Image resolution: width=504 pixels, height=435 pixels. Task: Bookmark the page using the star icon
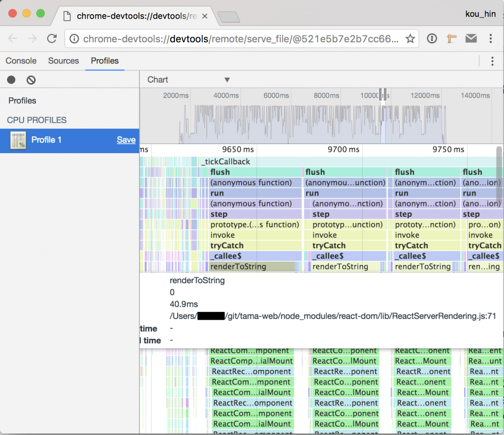click(x=410, y=38)
